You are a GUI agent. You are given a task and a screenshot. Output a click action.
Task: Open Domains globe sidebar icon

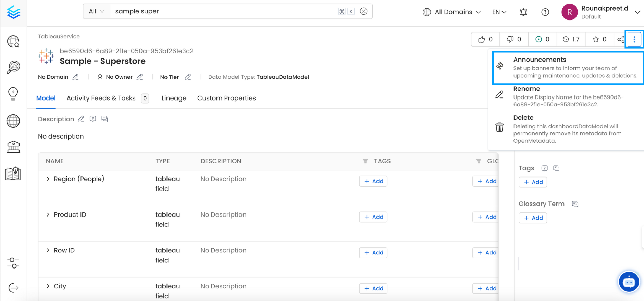(x=13, y=121)
